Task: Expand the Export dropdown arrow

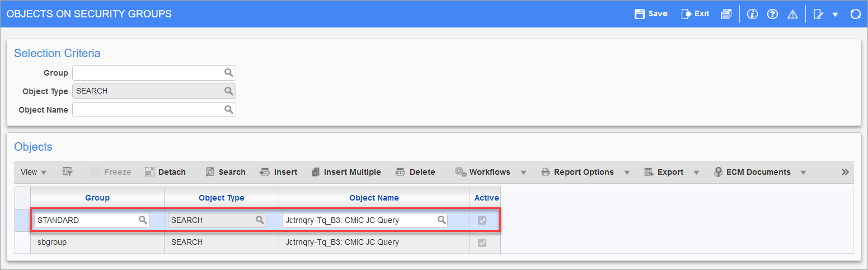Action: [x=696, y=173]
